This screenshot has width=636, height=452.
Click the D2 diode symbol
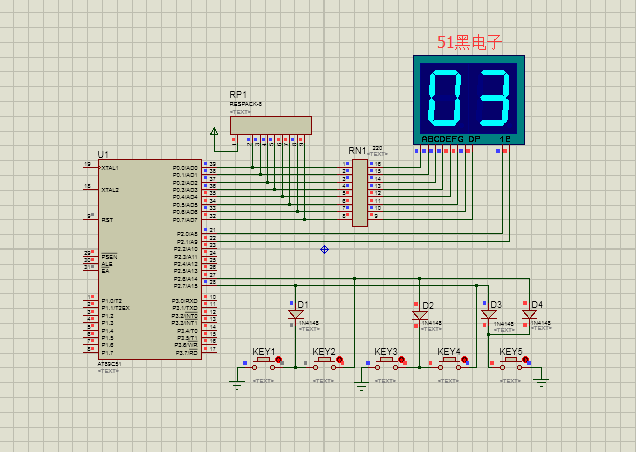click(x=420, y=315)
